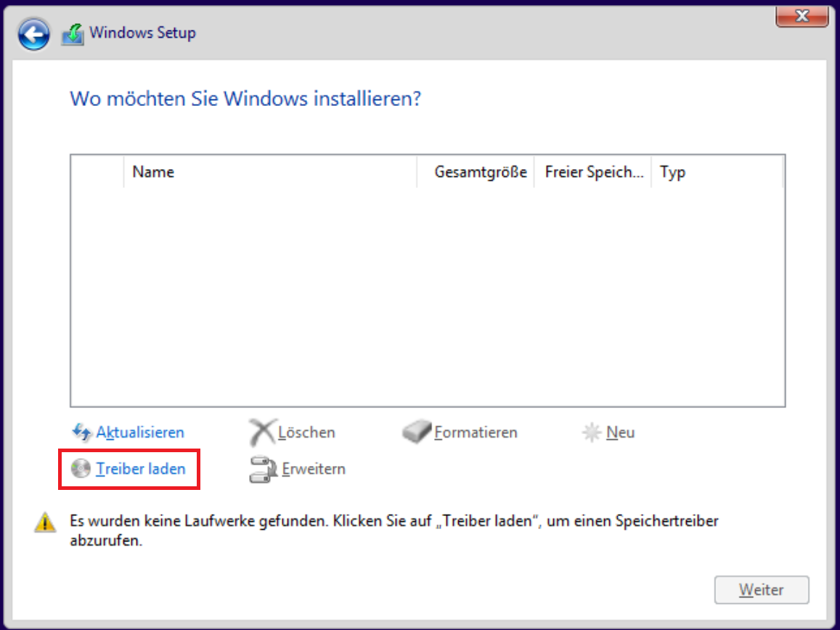The height and width of the screenshot is (630, 840).
Task: Click the Aktualisieren refresh icon
Action: coord(81,433)
